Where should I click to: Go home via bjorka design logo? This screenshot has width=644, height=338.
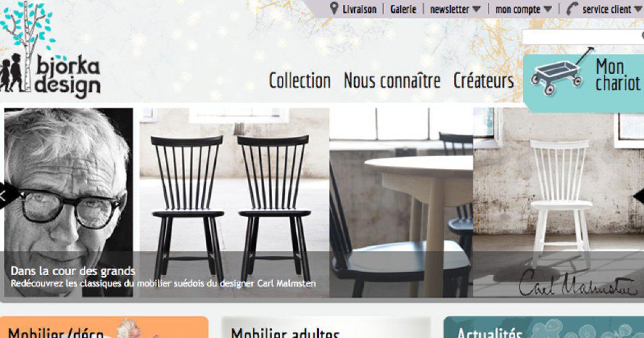[x=50, y=50]
